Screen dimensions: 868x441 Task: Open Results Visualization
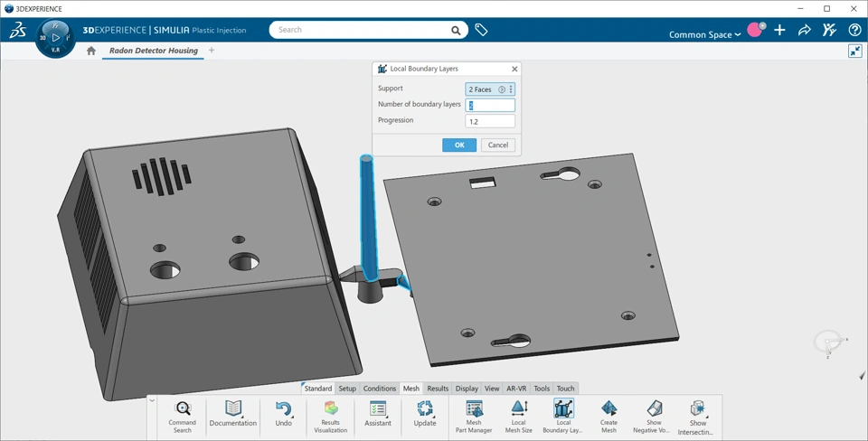331,417
